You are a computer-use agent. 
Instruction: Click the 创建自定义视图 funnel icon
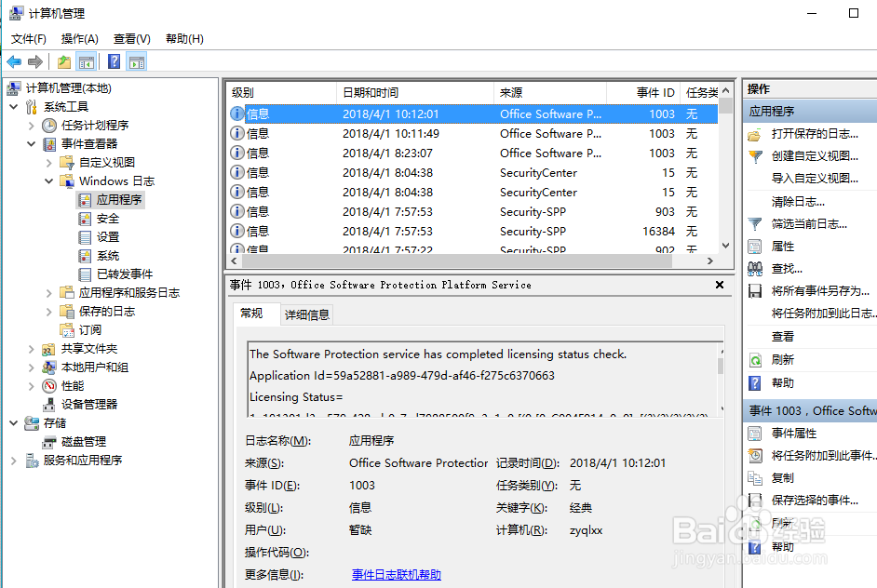click(755, 156)
